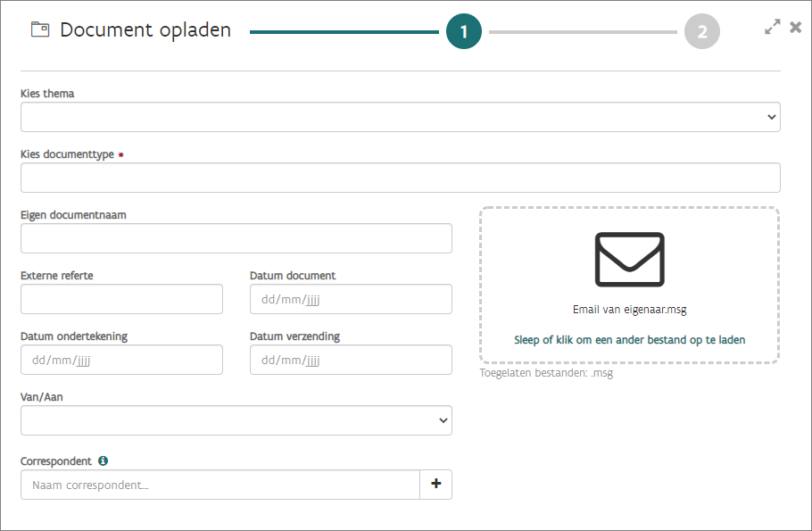The image size is (812, 531).
Task: Open the Van/Aan dropdown
Action: 236,420
